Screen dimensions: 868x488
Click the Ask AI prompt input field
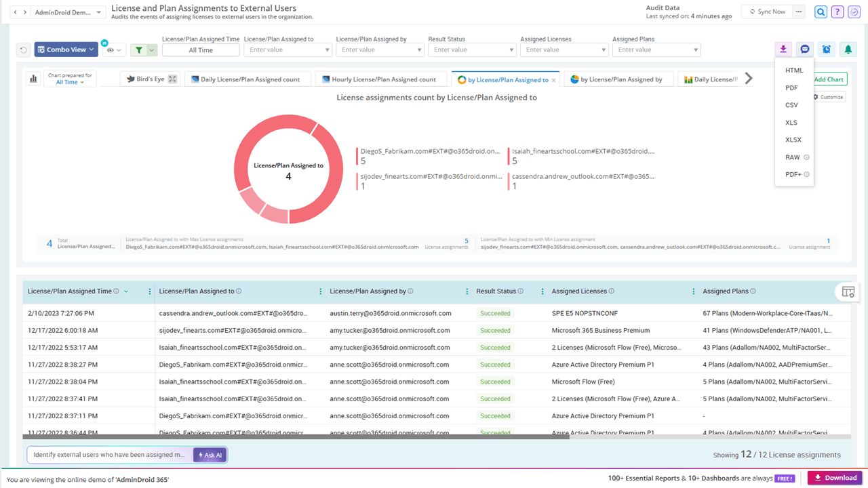point(110,455)
